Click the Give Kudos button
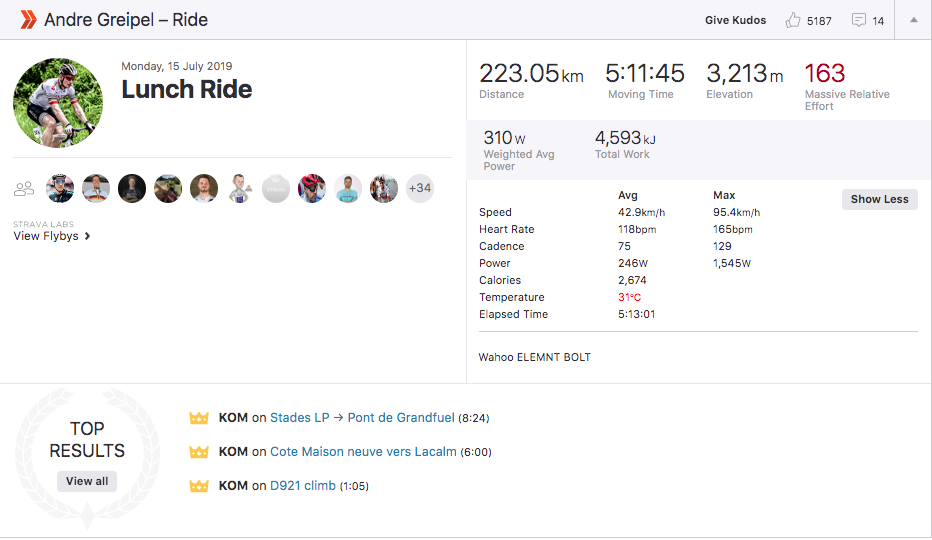 coord(735,20)
